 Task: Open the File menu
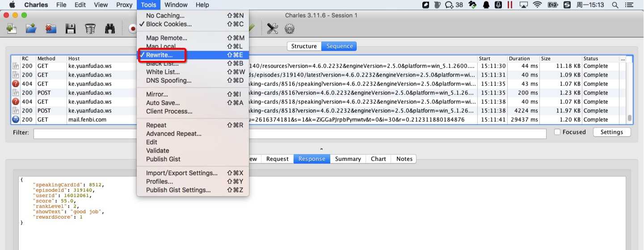click(61, 5)
